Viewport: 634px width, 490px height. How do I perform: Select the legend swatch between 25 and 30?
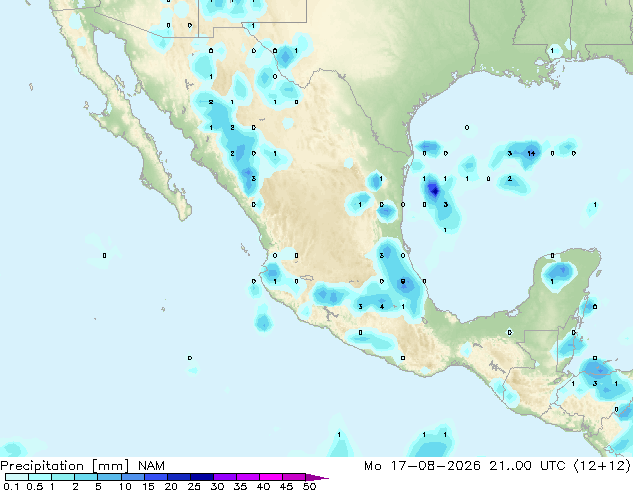click(202, 477)
